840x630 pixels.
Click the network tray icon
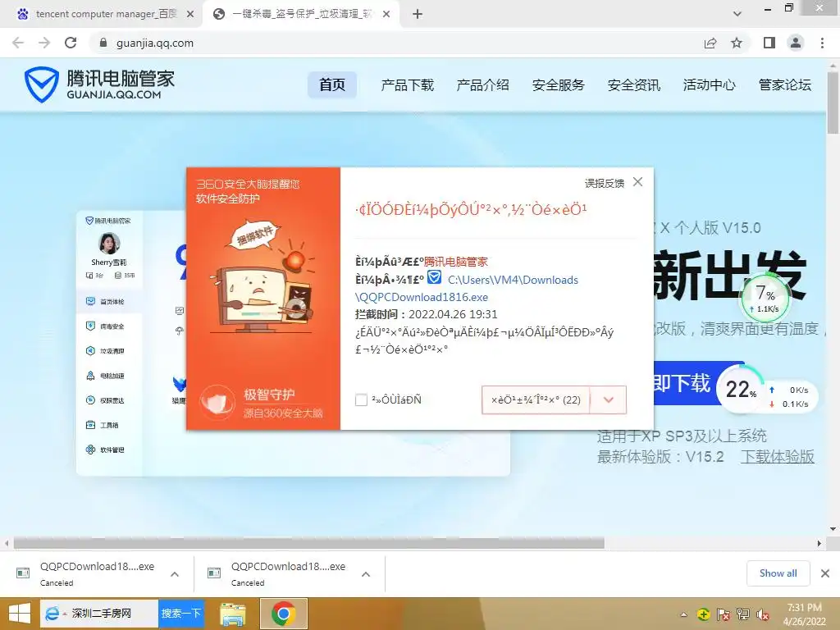tap(743, 614)
